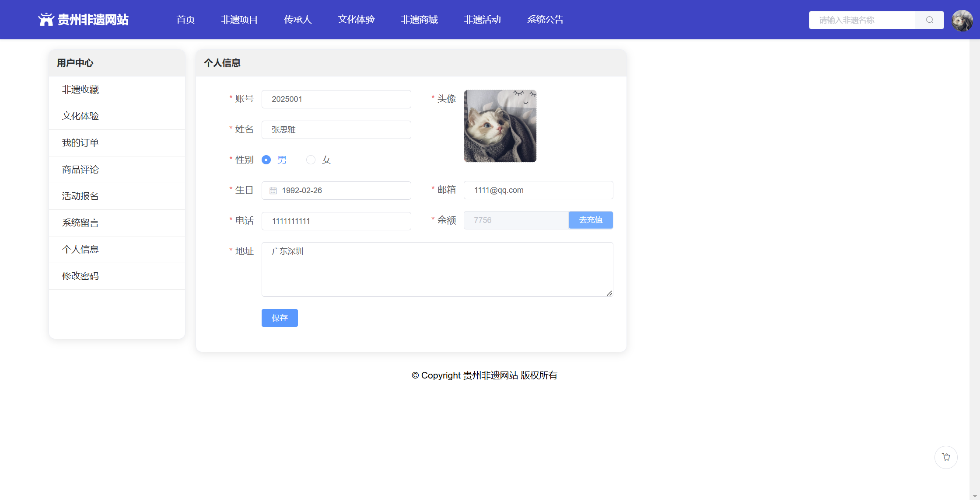Image resolution: width=980 pixels, height=500 pixels.
Task: Select the 男 gender radio button
Action: [x=266, y=160]
